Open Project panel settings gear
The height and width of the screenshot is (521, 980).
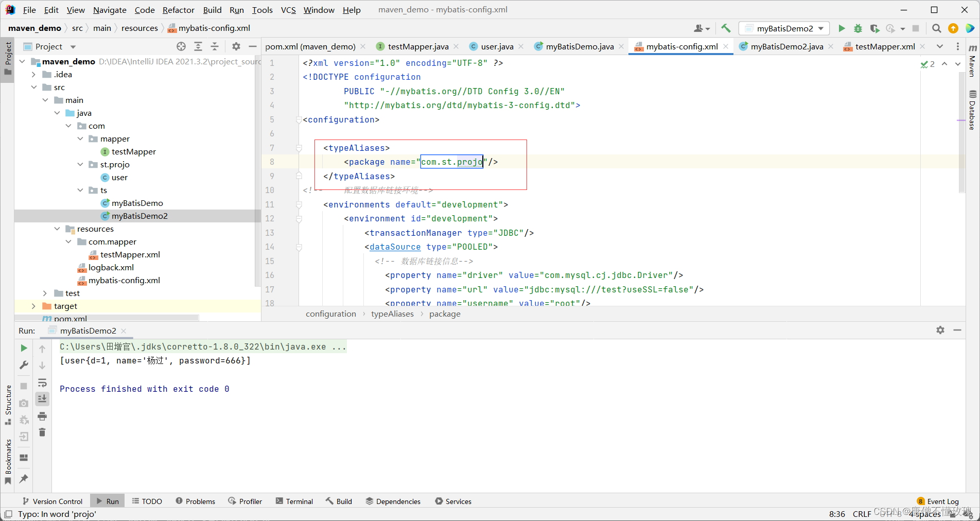[x=236, y=46]
